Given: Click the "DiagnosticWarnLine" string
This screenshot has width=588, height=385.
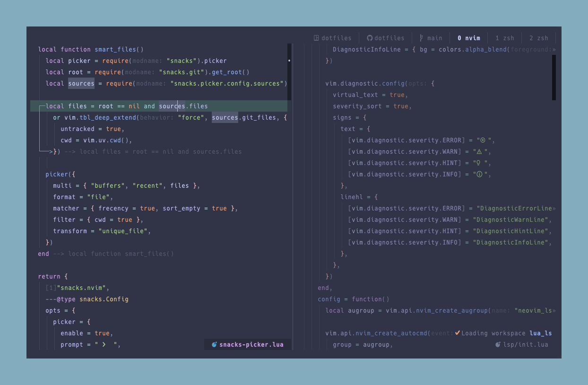Looking at the screenshot, I should tap(510, 219).
